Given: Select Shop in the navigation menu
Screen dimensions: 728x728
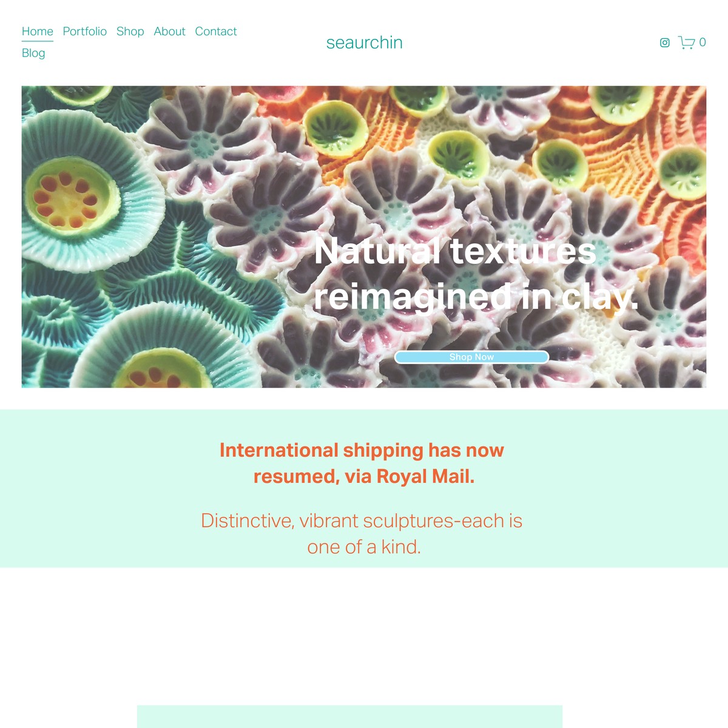Looking at the screenshot, I should point(130,32).
